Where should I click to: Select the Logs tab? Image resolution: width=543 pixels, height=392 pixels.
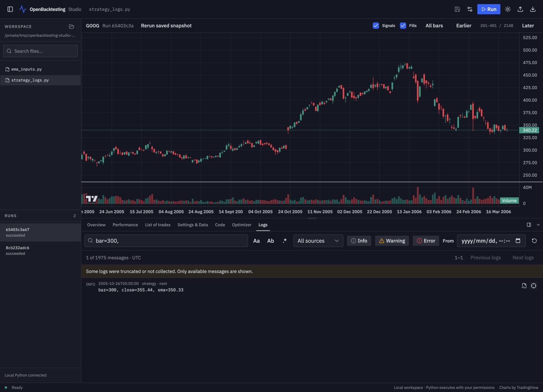tap(263, 225)
